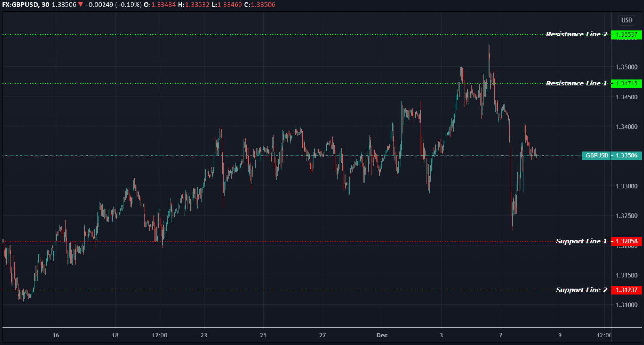644x345 pixels.
Task: Click the 1.31500 price axis label
Action: click(627, 275)
